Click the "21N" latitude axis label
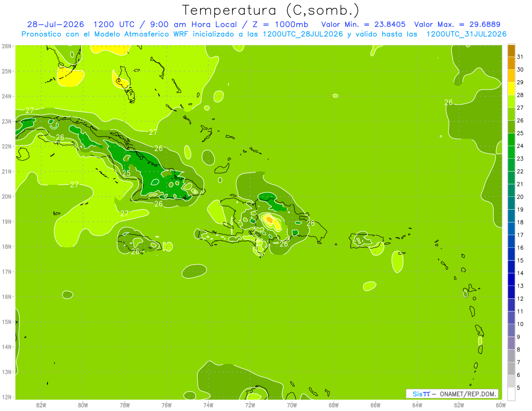 pos(7,171)
